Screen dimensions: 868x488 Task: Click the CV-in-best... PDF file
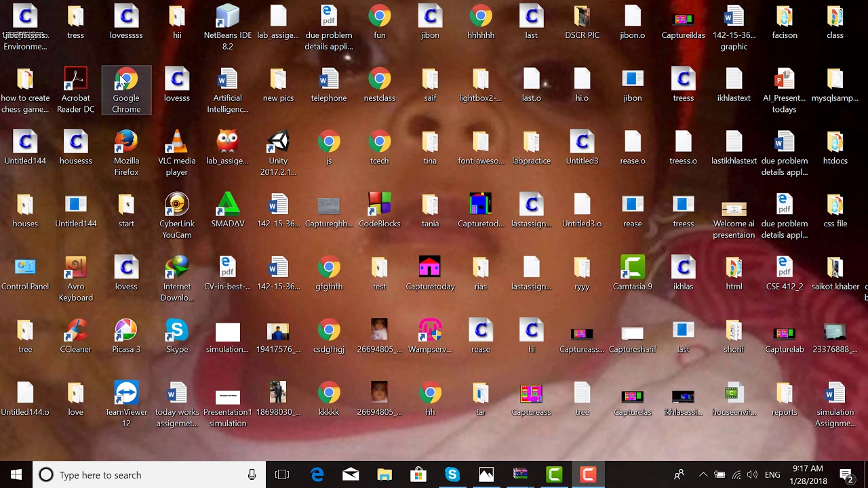click(x=228, y=273)
